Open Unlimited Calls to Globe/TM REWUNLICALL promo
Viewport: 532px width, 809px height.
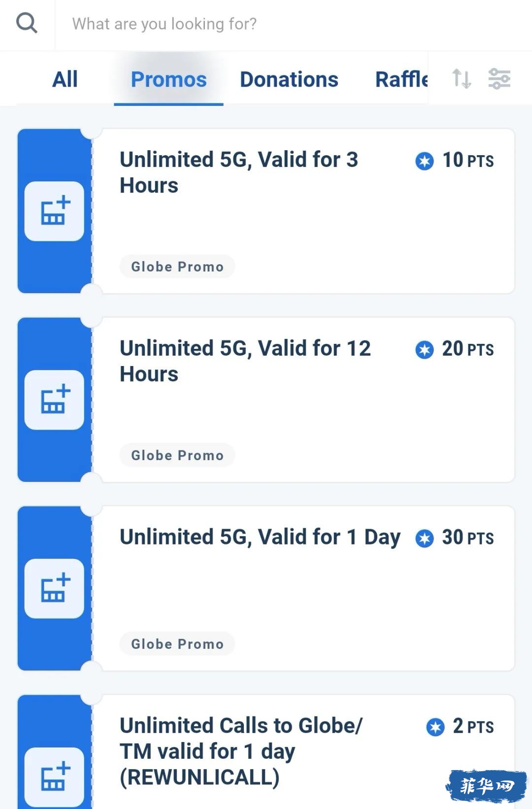(266, 752)
